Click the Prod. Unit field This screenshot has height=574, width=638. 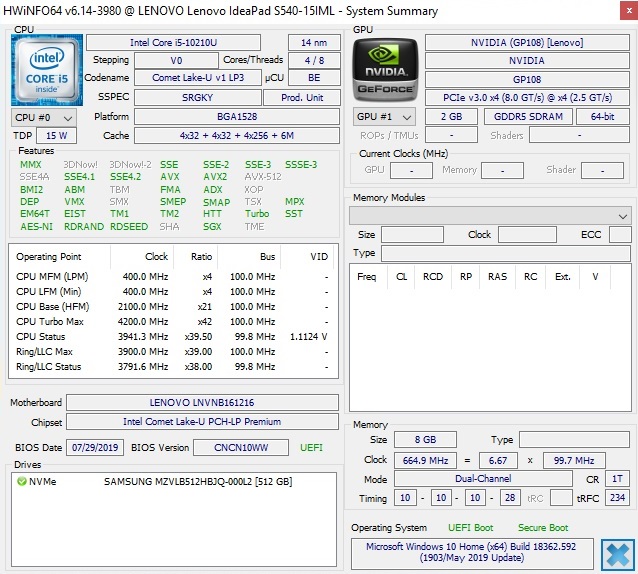302,98
